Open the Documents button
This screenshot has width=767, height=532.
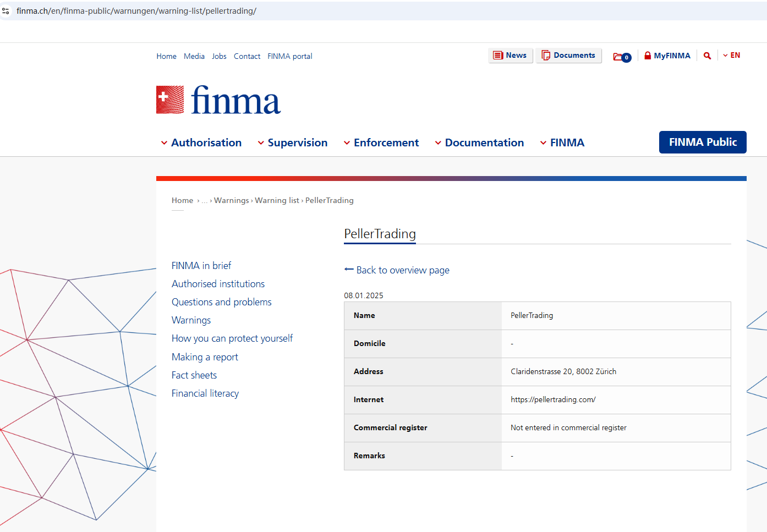[x=568, y=56]
